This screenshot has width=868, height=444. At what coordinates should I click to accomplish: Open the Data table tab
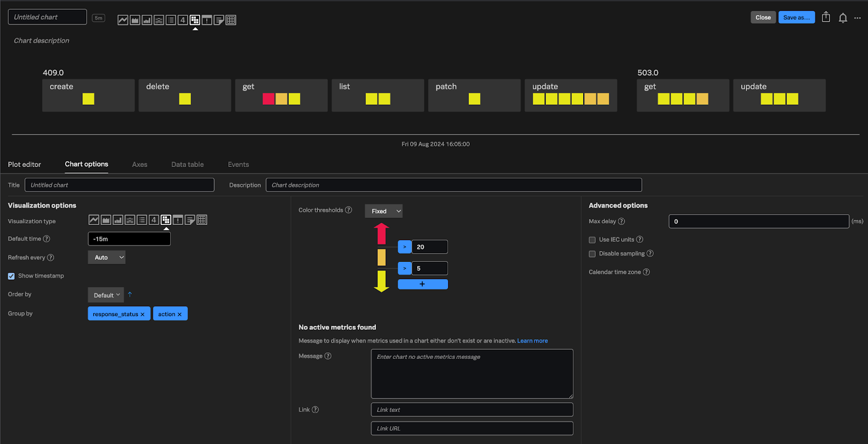pyautogui.click(x=187, y=164)
